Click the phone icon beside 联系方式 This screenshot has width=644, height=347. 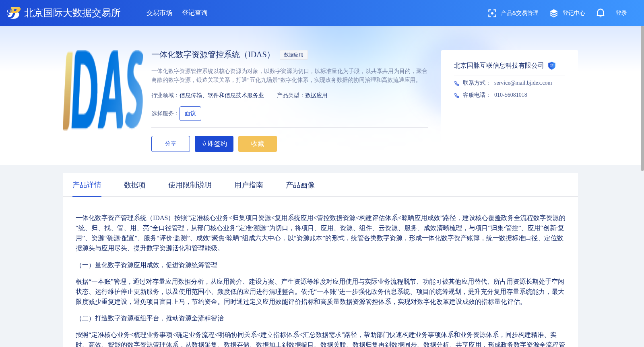pos(457,83)
